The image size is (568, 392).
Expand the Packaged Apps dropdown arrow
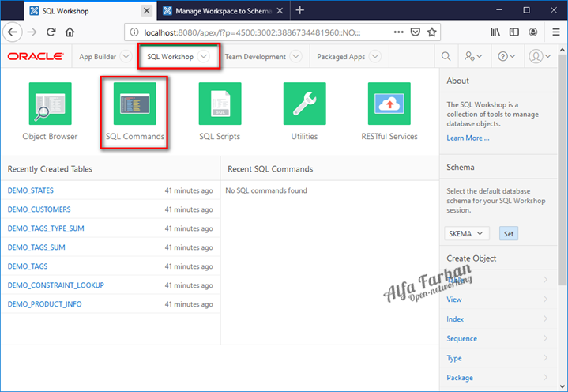tap(375, 56)
